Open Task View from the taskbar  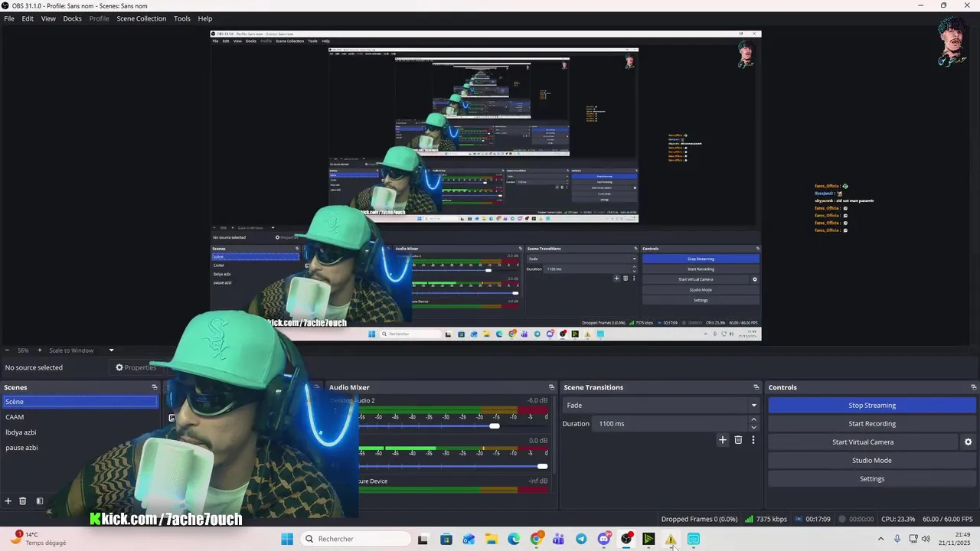(x=423, y=540)
